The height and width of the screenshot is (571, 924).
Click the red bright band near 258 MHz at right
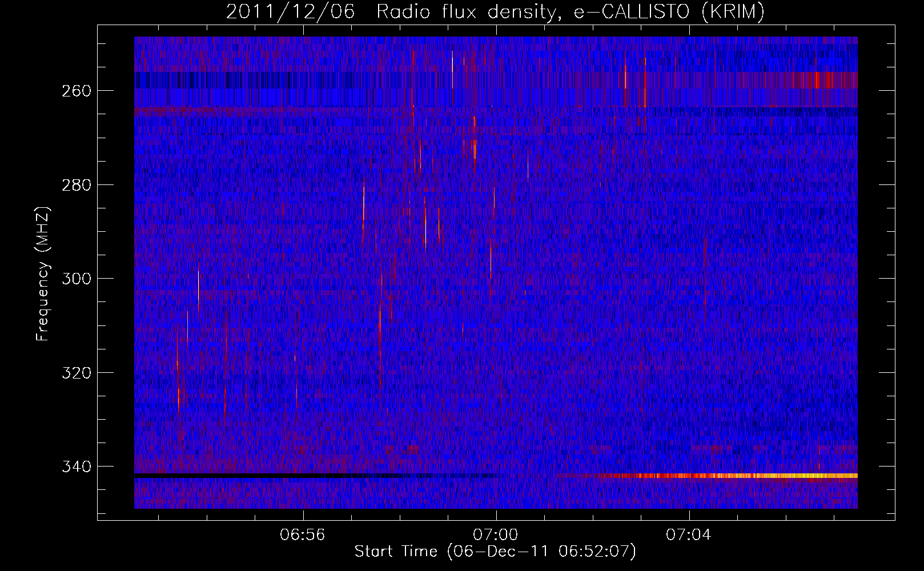(822, 80)
